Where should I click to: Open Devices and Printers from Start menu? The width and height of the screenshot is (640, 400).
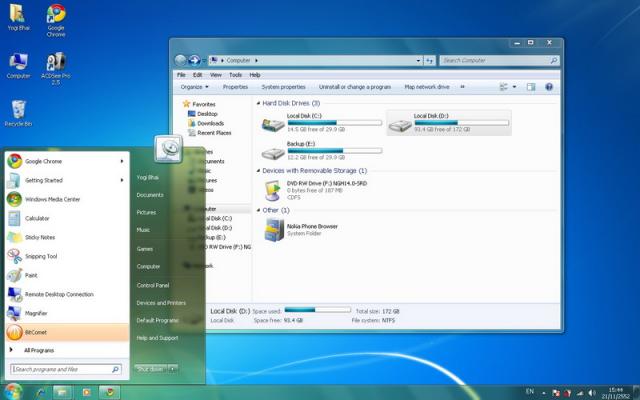click(161, 303)
